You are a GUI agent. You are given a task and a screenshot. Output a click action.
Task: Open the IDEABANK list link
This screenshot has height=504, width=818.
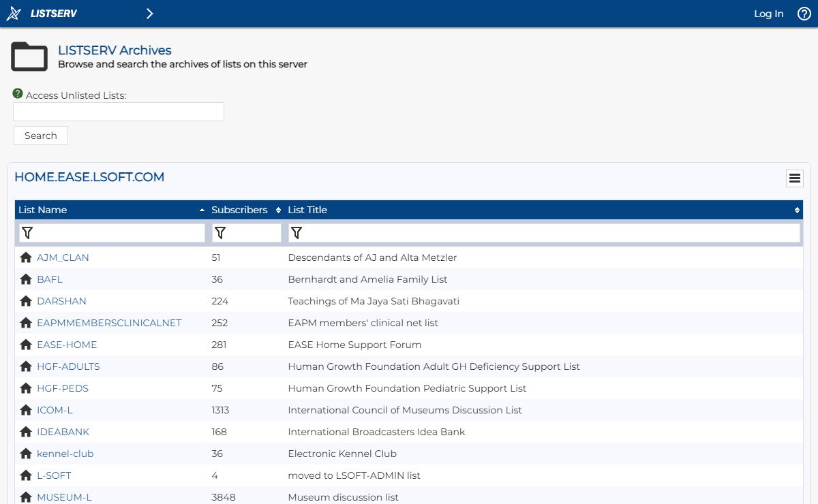[x=63, y=432]
